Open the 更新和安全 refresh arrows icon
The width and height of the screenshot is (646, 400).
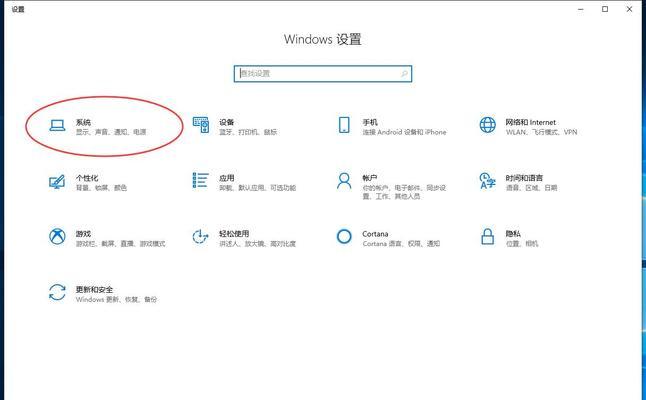[x=57, y=292]
